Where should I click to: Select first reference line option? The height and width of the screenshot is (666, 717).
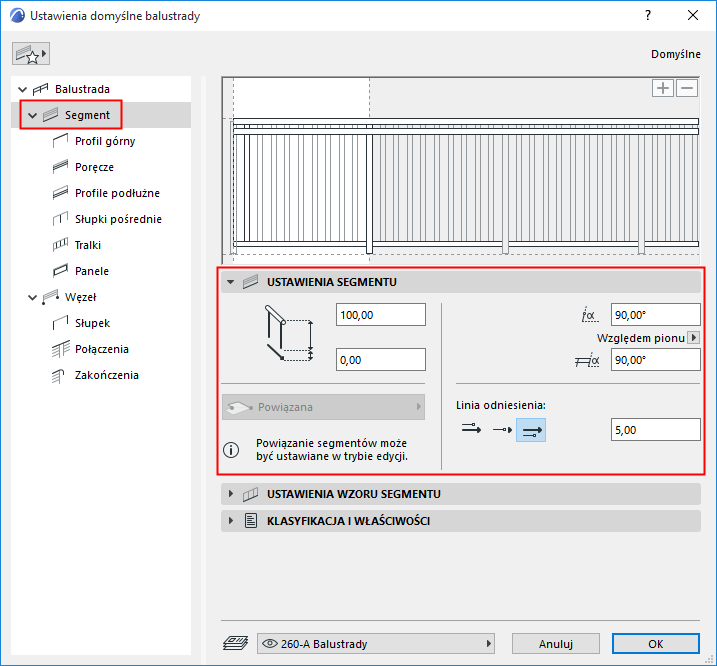pyautogui.click(x=471, y=430)
